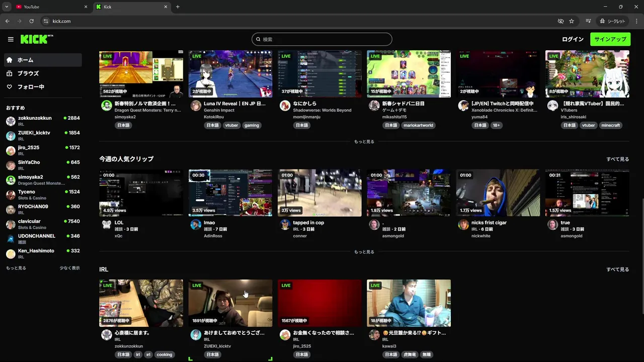
Task: Open UDONCHANNEL avatar in recommended list
Action: click(11, 239)
